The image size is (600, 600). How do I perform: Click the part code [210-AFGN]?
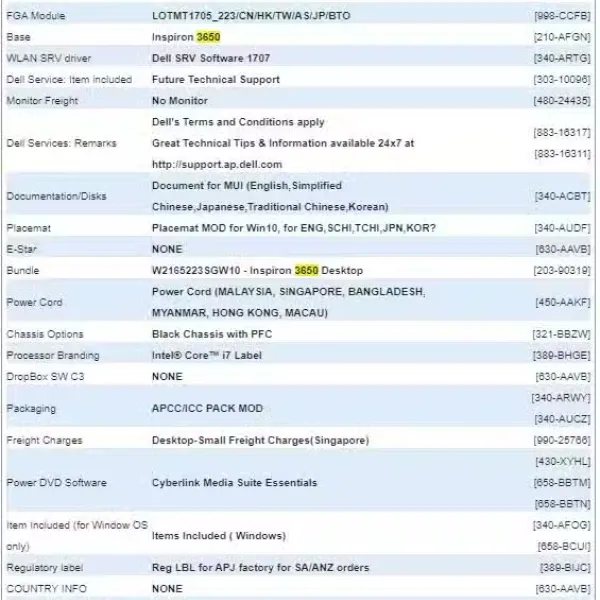pos(562,37)
